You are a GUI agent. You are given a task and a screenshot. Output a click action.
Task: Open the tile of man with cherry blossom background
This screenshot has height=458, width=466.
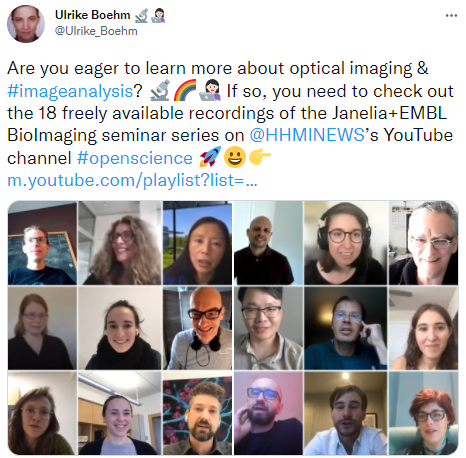tap(197, 413)
